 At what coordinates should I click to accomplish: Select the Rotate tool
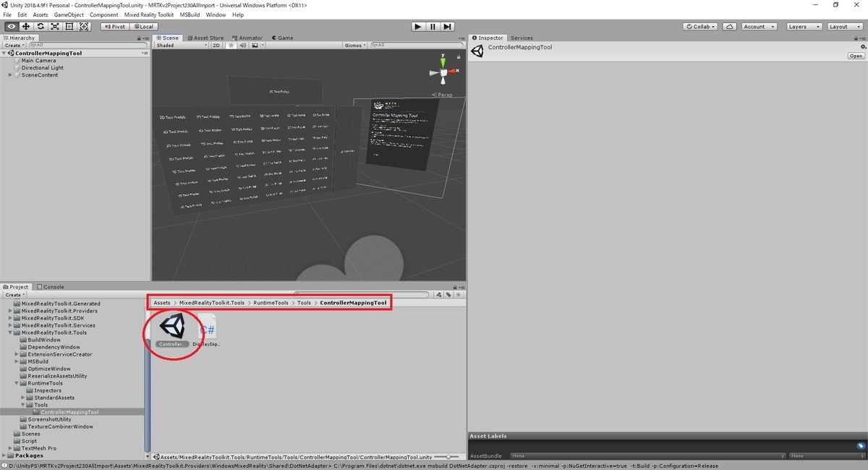click(41, 27)
